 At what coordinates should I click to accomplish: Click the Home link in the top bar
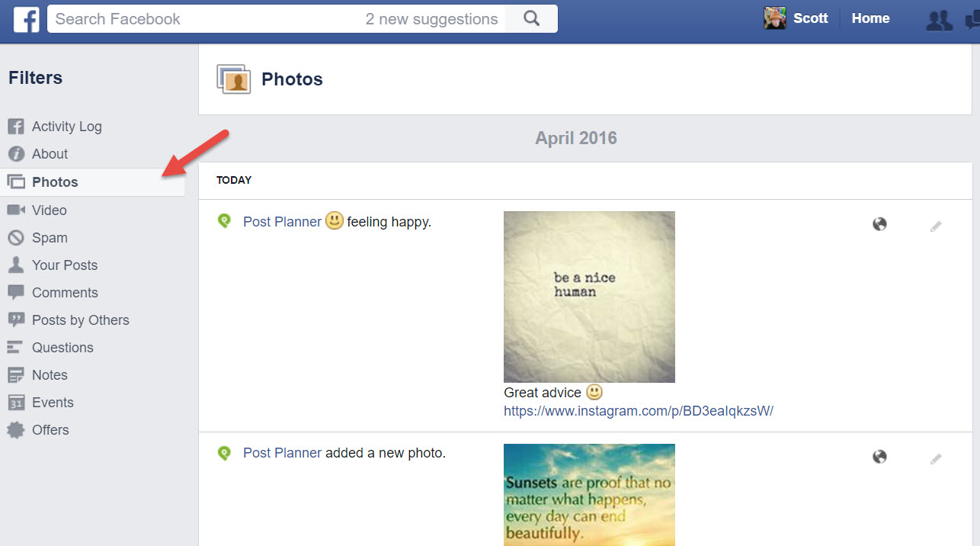(870, 18)
